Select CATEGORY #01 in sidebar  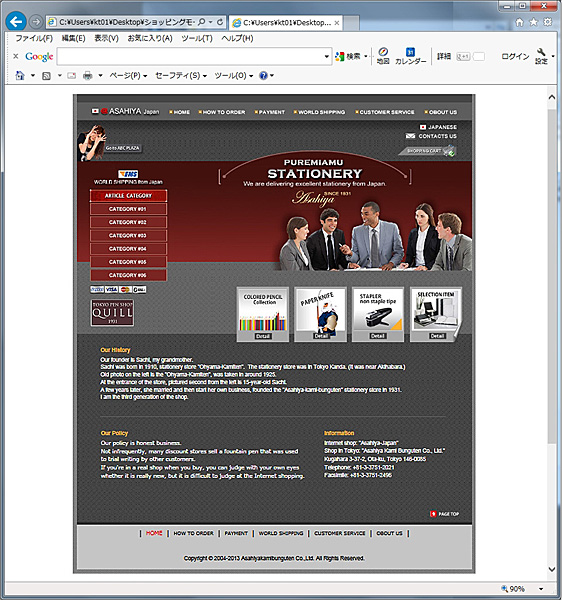coord(128,209)
